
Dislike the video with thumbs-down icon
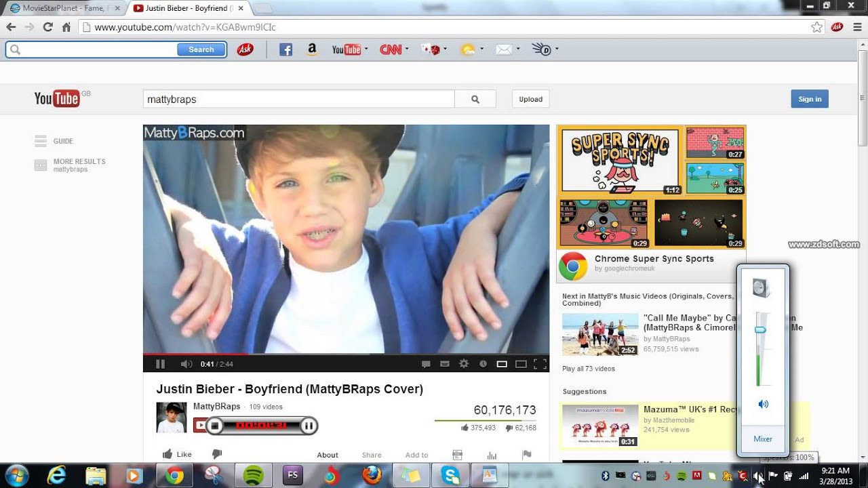(x=217, y=454)
